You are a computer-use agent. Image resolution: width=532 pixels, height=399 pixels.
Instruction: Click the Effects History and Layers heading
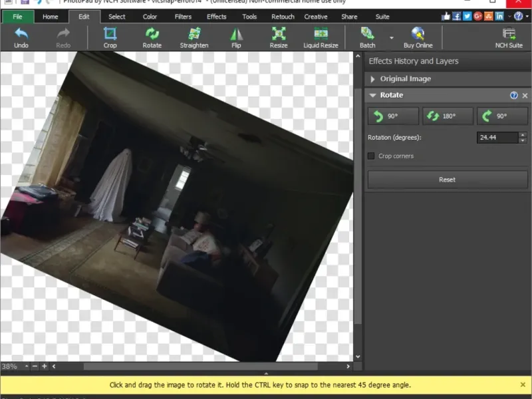click(x=414, y=61)
